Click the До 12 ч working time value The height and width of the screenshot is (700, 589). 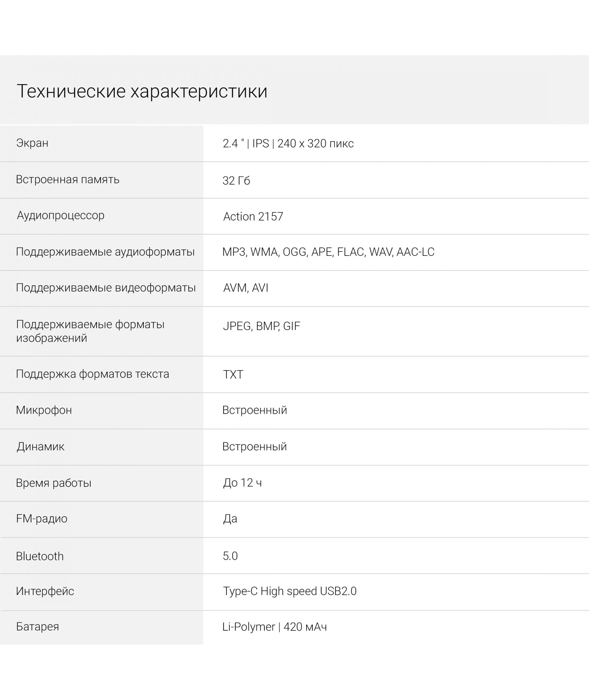click(x=242, y=483)
